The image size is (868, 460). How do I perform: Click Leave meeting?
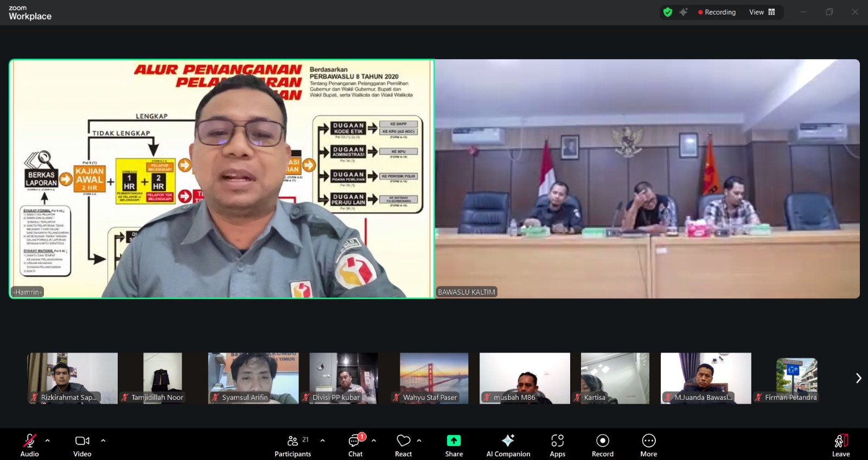(x=841, y=445)
